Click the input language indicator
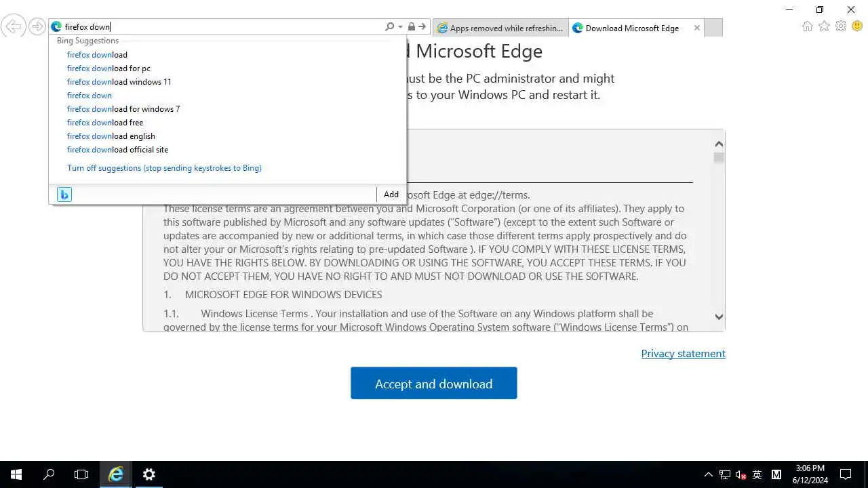Screen dimensions: 868x488 point(757,474)
